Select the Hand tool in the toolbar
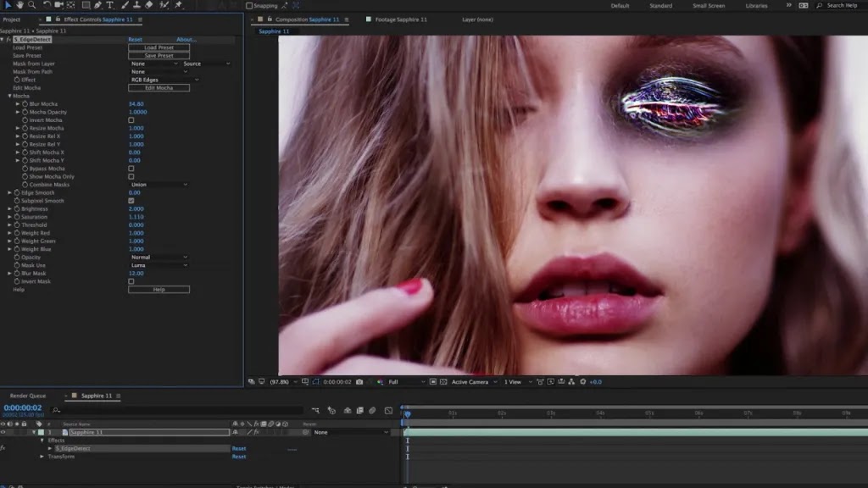 [19, 5]
